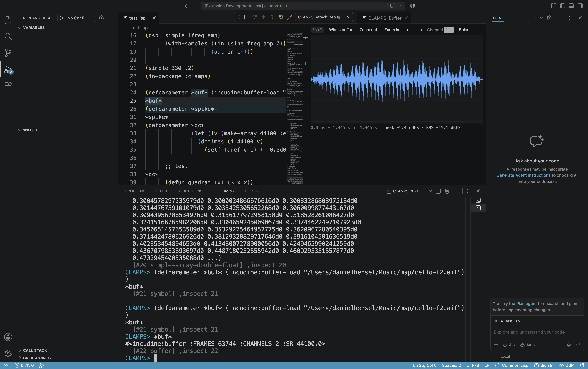This screenshot has height=369, width=588.
Task: Open notifications bell in status bar
Action: click(582, 365)
